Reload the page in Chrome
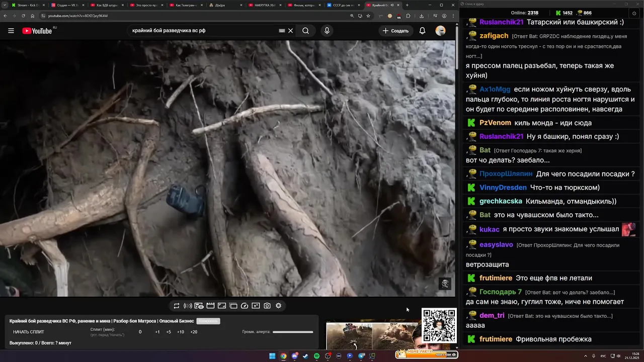 [23, 16]
